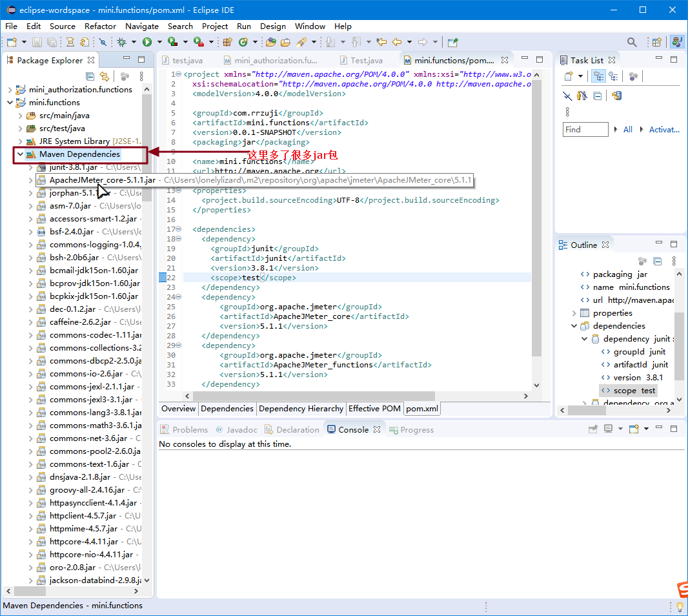Expand properties node in Outline
This screenshot has height=616, width=688.
(574, 313)
